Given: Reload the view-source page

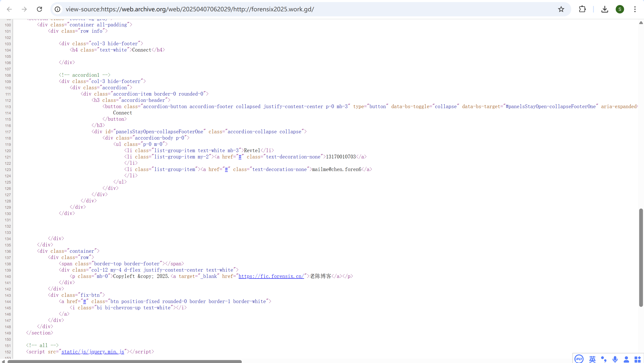Looking at the screenshot, I should point(39,9).
